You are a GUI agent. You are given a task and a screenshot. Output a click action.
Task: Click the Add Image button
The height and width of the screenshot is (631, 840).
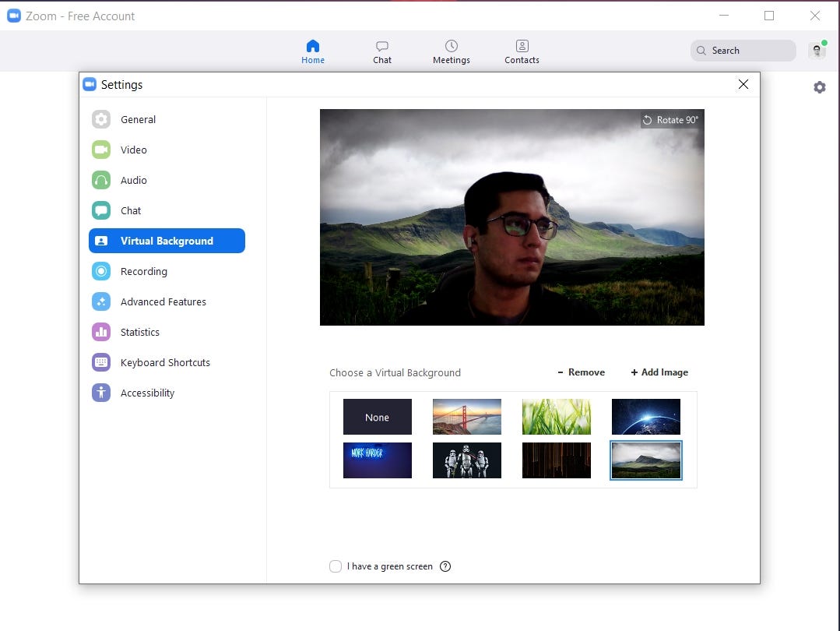click(659, 372)
